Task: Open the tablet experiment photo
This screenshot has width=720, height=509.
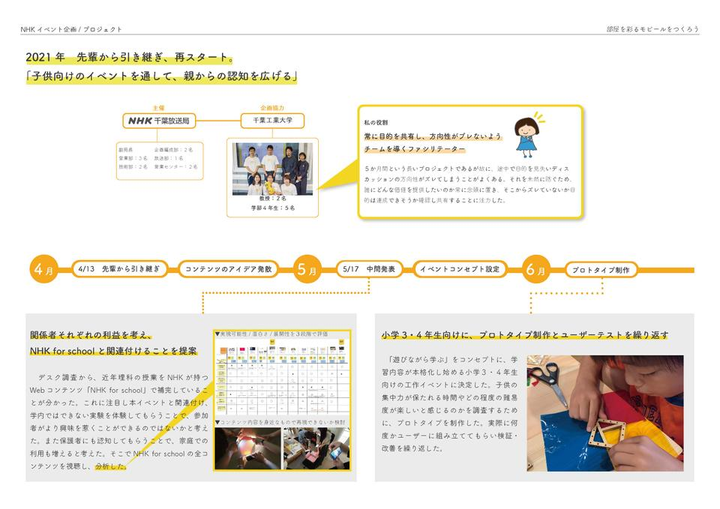Action: (316, 448)
